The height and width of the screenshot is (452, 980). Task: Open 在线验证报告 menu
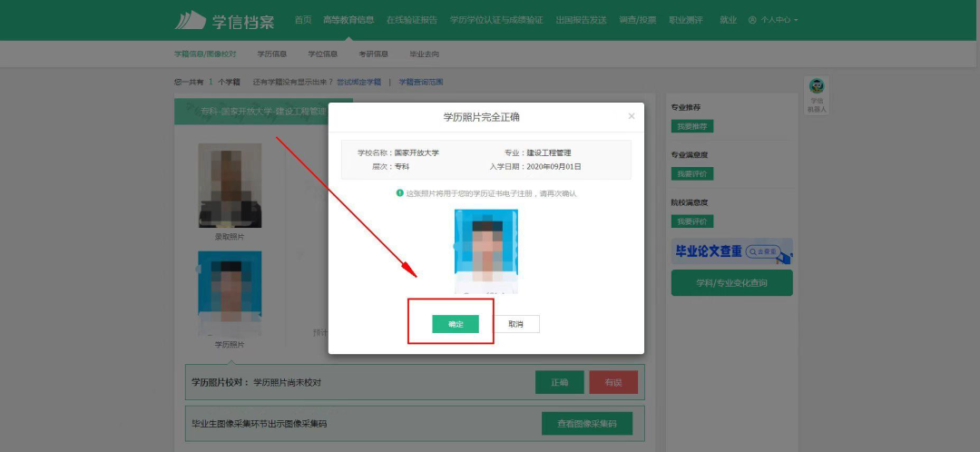point(412,20)
